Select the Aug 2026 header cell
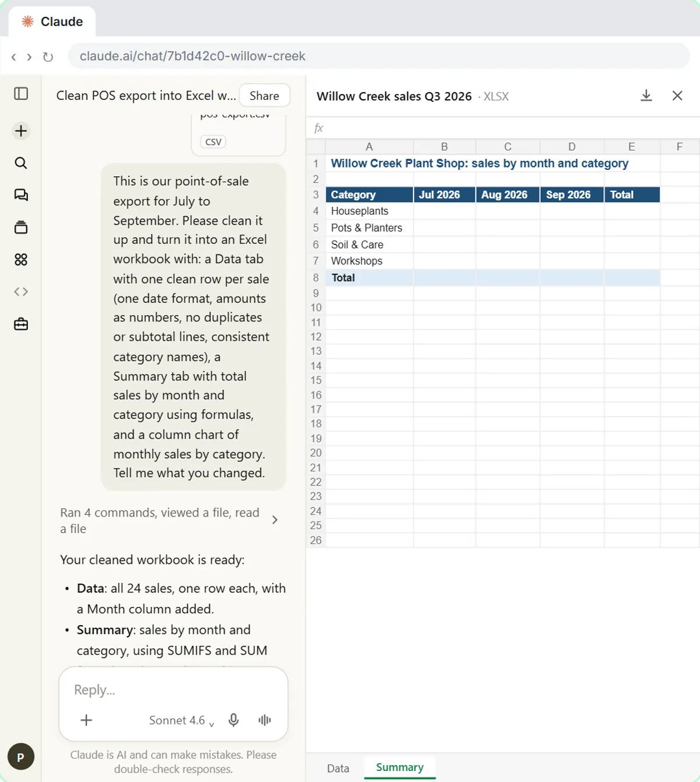Viewport: 700px width, 782px height. (508, 195)
